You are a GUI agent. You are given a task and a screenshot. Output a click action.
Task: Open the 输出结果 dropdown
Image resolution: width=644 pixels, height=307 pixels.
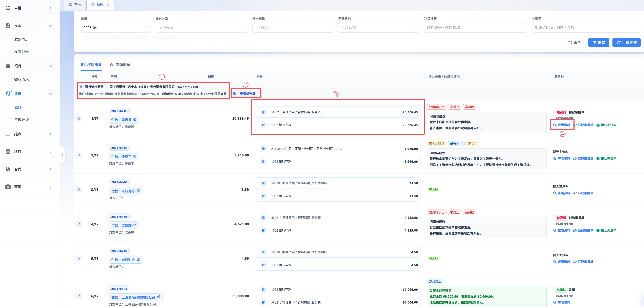coord(293,28)
